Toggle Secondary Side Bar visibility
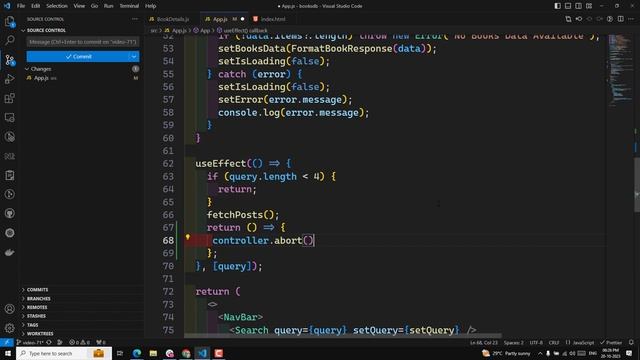Viewport: 640px width, 360px height. pos(578,6)
